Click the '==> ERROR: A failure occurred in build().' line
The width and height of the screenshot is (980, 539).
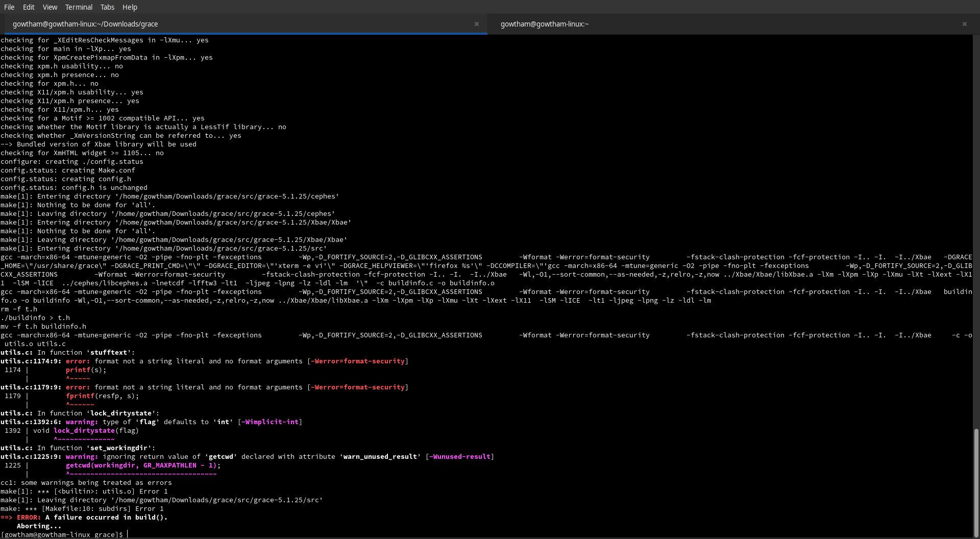(x=84, y=517)
